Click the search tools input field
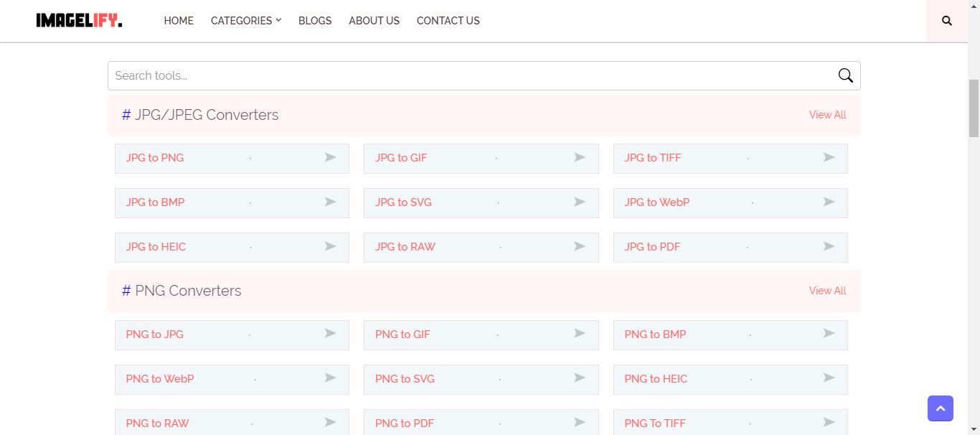The height and width of the screenshot is (435, 980). (430, 75)
